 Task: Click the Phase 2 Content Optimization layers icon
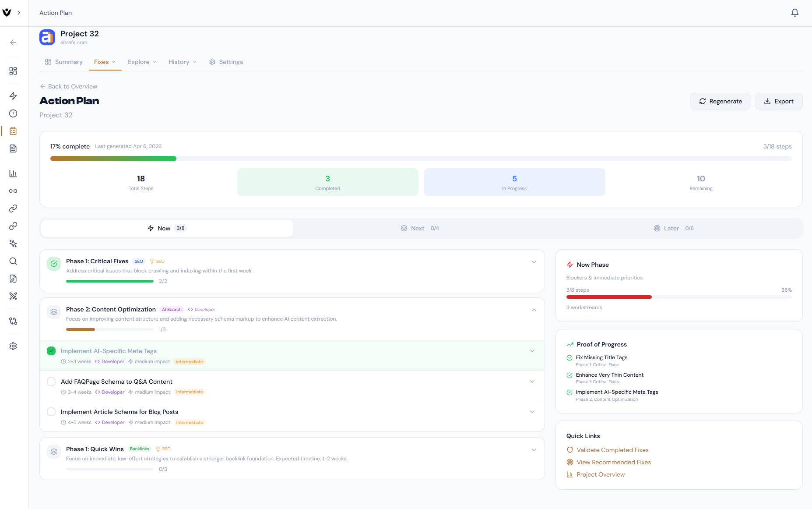54,312
